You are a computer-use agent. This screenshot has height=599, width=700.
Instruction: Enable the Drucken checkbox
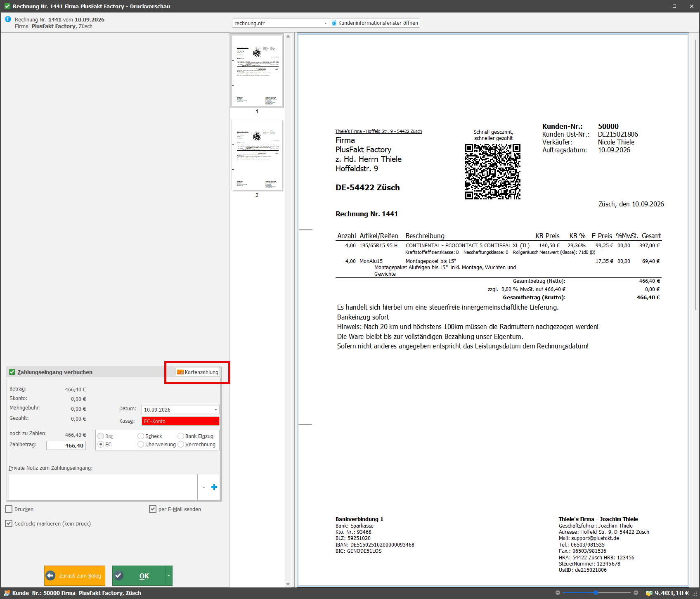(9, 509)
